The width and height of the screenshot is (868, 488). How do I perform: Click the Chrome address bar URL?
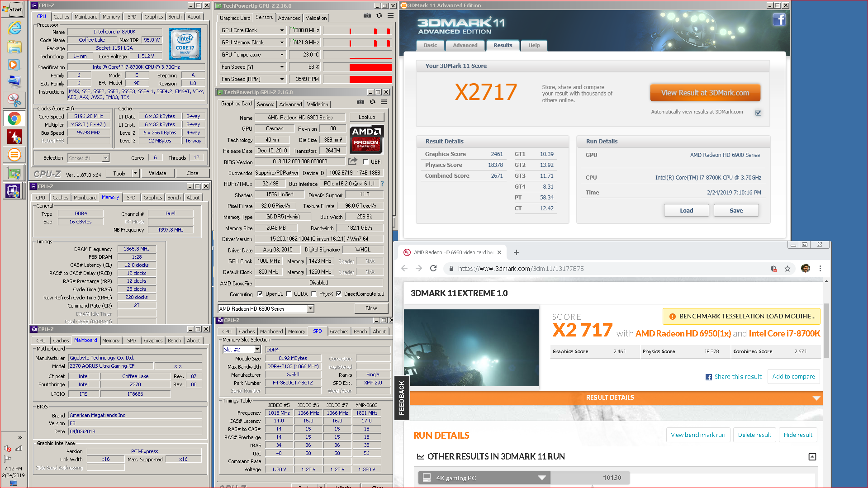(x=521, y=269)
